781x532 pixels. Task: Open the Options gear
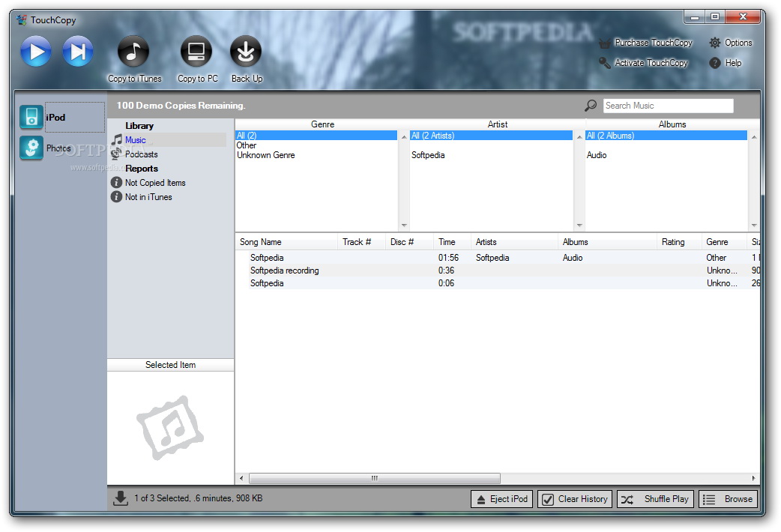coord(715,43)
